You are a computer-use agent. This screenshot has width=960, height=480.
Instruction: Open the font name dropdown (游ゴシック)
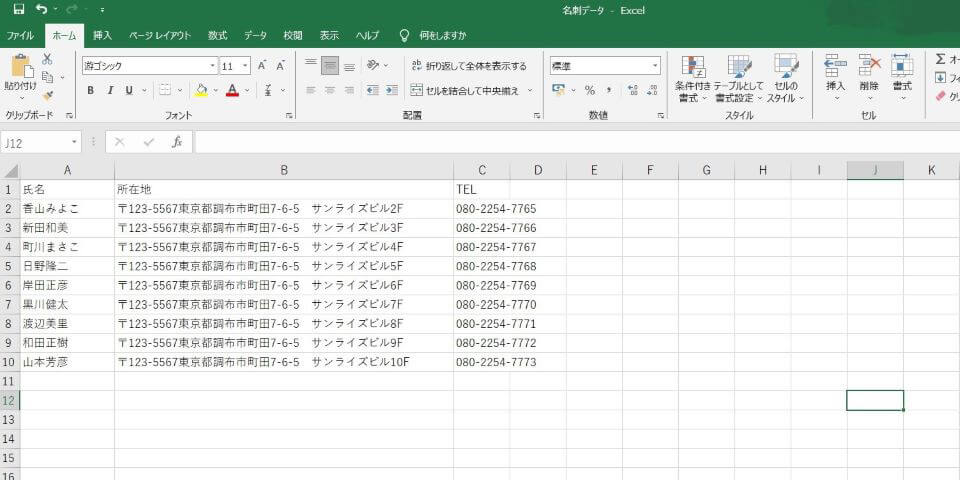(x=212, y=65)
